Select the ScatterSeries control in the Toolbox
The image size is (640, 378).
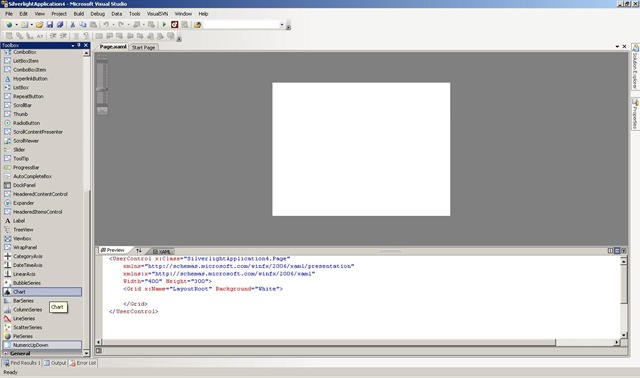[x=42, y=327]
